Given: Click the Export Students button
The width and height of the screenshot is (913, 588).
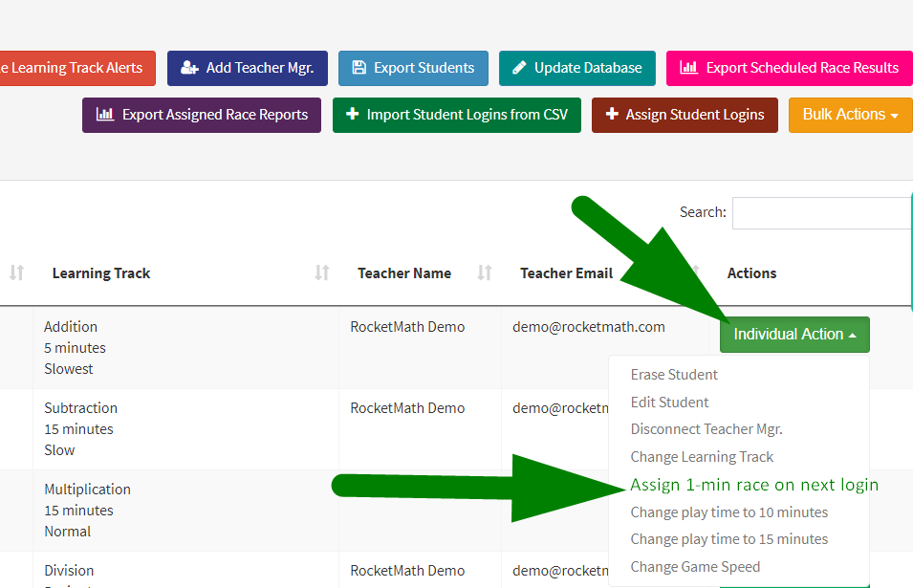Looking at the screenshot, I should click(x=413, y=68).
